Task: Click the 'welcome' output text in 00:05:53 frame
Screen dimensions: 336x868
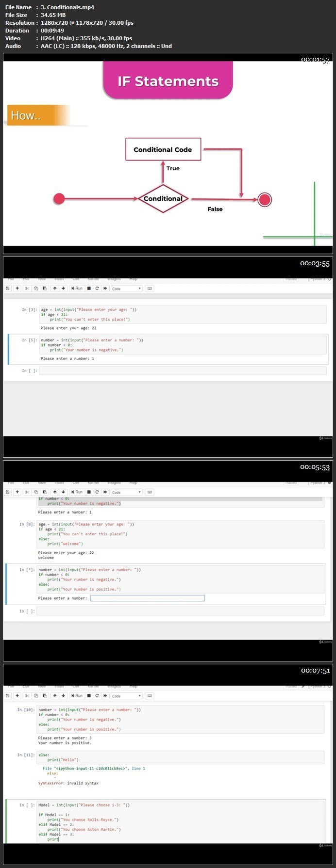Action: (46, 558)
